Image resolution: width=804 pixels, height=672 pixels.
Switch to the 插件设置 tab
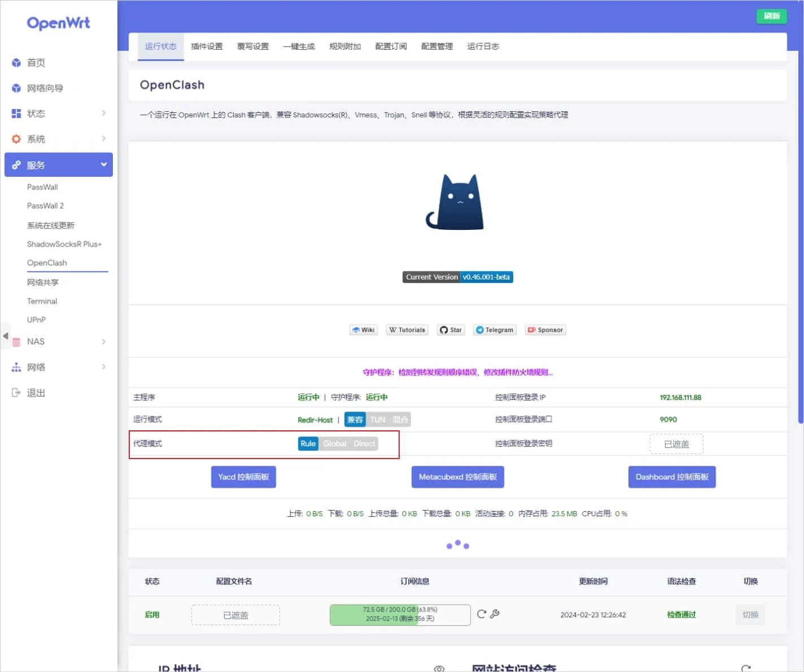(x=207, y=46)
